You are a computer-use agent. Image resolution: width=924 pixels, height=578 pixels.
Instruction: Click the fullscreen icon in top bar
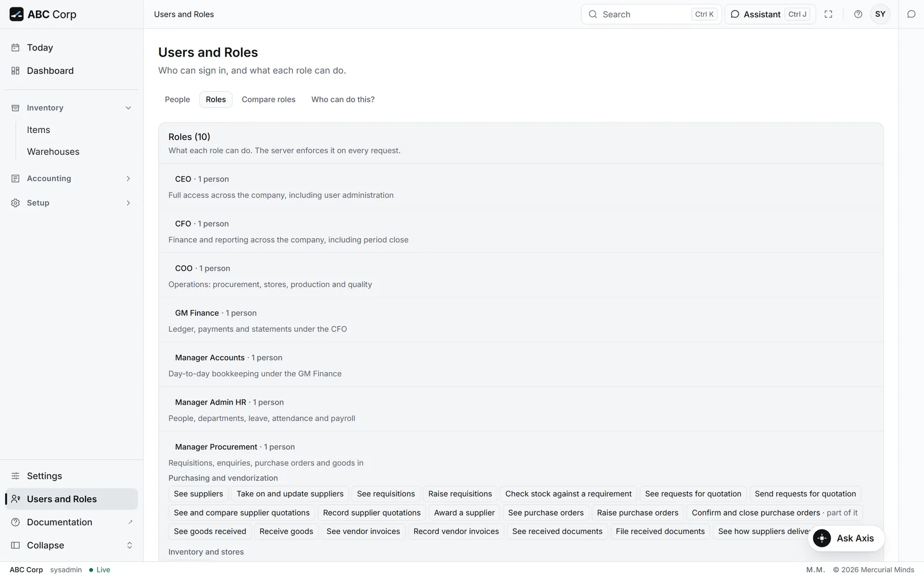[828, 14]
